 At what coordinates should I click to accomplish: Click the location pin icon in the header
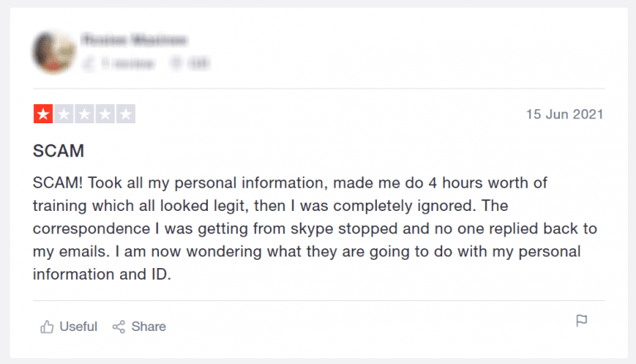176,63
